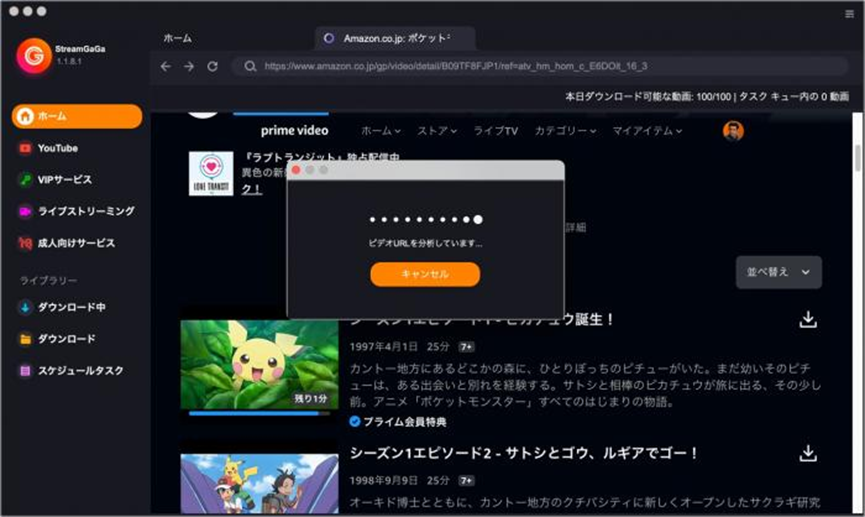Click the 1997年4月1日 25分 episode date text
Image resolution: width=865 pixels, height=517 pixels.
399,347
